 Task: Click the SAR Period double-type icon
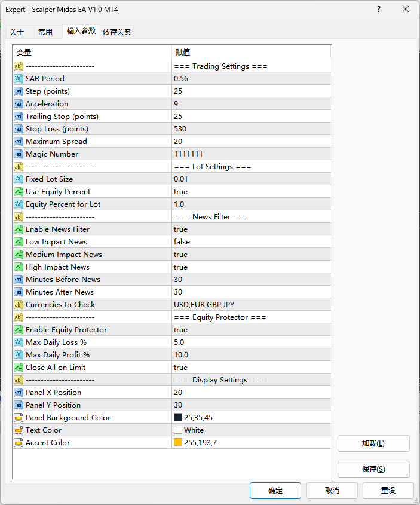(18, 79)
